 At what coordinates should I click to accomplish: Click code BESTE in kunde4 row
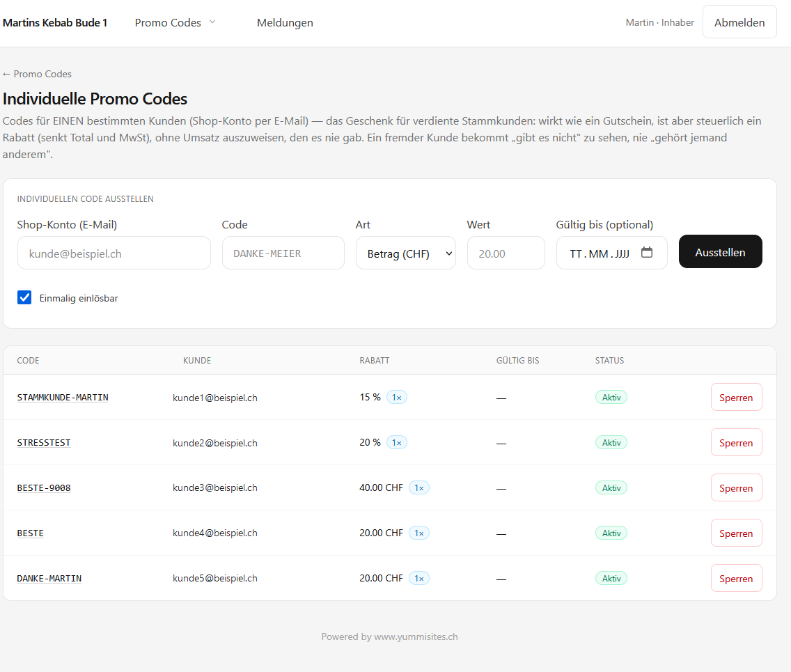pos(30,533)
